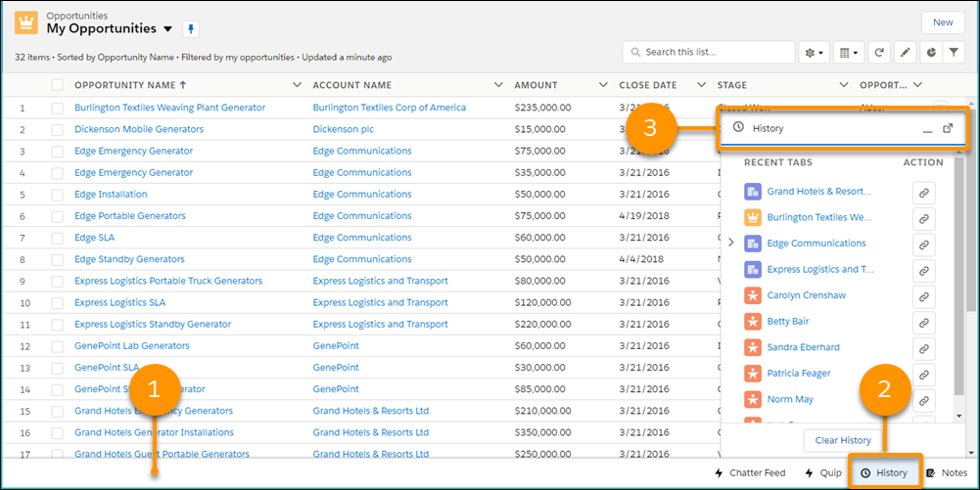Open the Notes utility tab
980x490 pixels.
(947, 473)
